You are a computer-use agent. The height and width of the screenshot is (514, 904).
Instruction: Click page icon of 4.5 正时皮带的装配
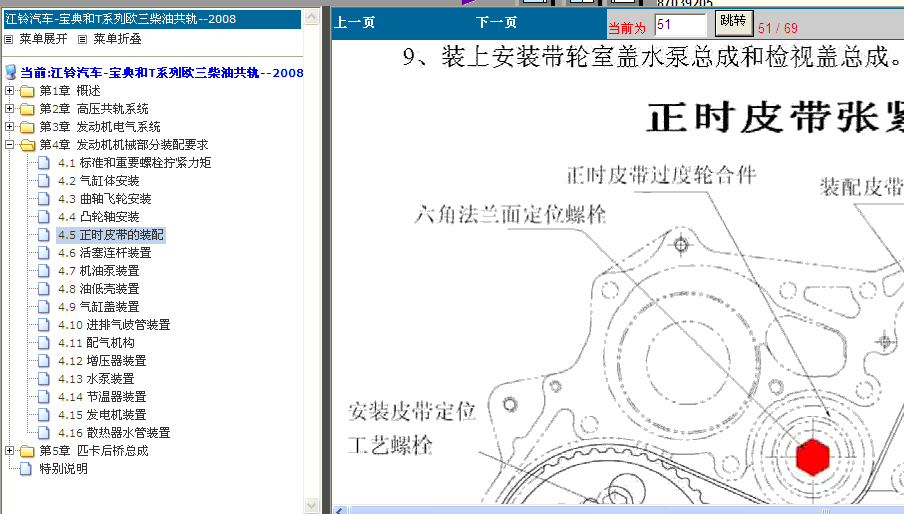coord(44,235)
